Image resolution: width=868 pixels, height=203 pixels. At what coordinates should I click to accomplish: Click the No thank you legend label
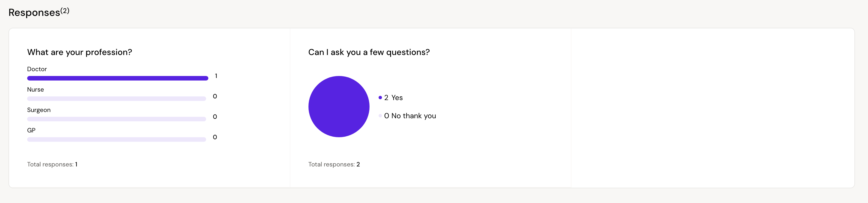tap(413, 116)
